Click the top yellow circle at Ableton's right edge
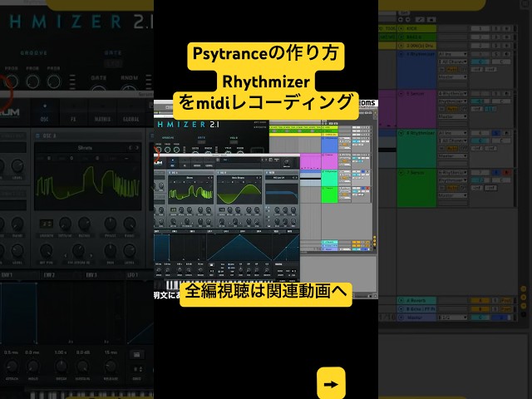 coord(524,289)
